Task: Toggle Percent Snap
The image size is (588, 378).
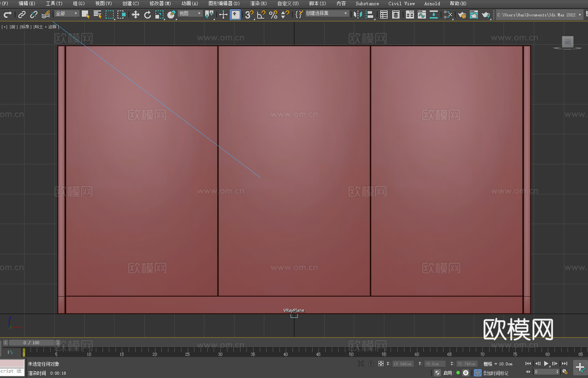Action: [x=273, y=14]
